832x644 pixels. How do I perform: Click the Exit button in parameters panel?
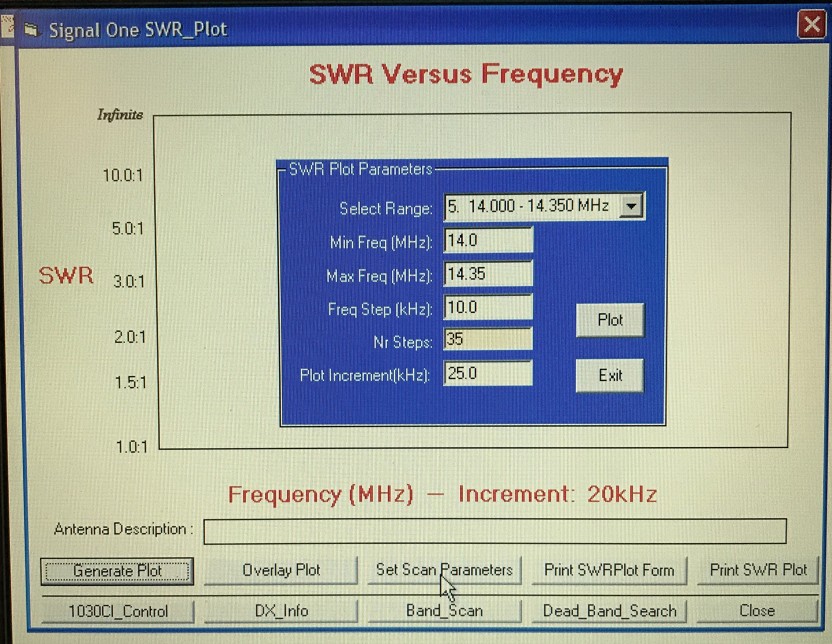tap(610, 376)
